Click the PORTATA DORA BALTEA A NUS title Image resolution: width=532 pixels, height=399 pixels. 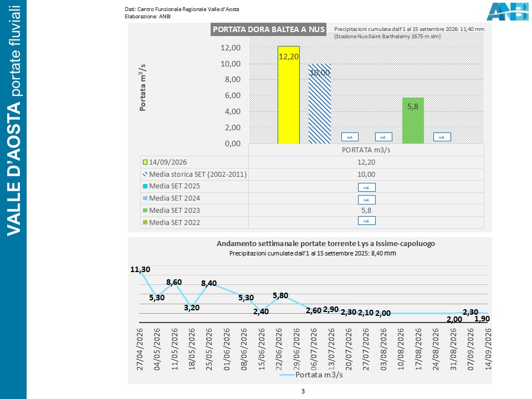click(268, 29)
